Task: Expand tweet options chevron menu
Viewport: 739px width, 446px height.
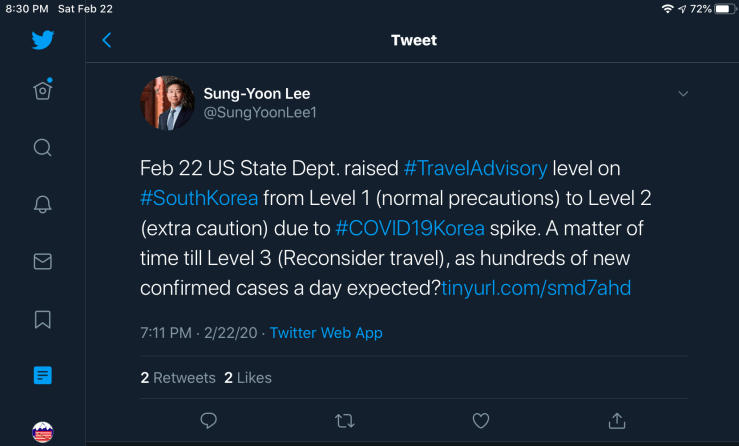Action: 684,94
